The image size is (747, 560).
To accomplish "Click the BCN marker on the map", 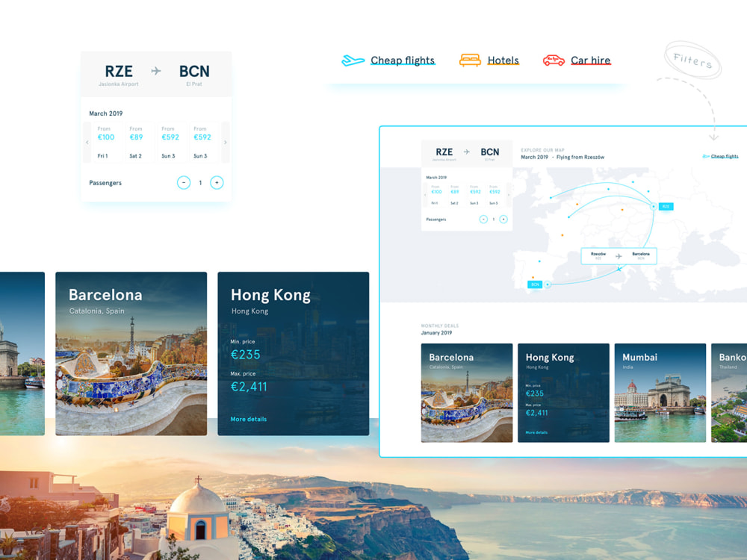I will [535, 284].
